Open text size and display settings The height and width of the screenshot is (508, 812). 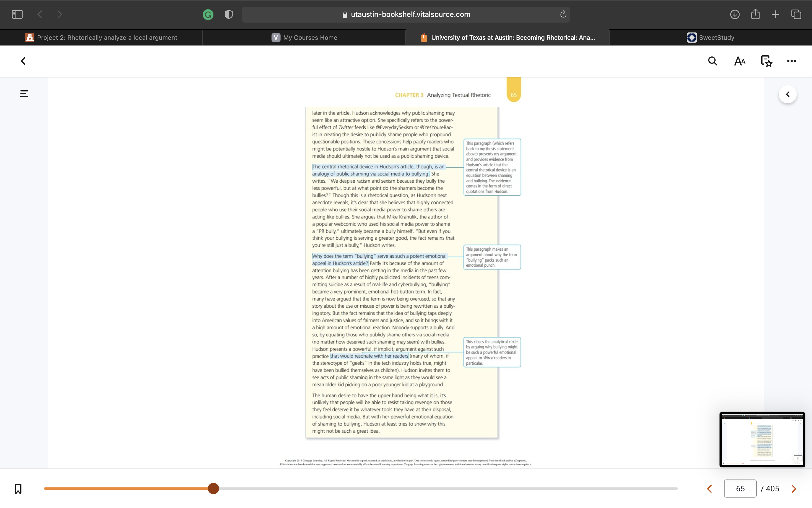coord(740,61)
